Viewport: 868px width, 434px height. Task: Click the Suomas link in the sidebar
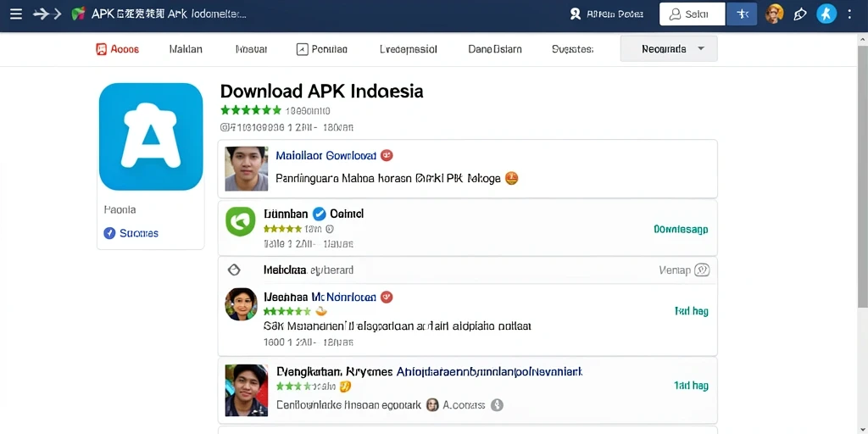(139, 233)
